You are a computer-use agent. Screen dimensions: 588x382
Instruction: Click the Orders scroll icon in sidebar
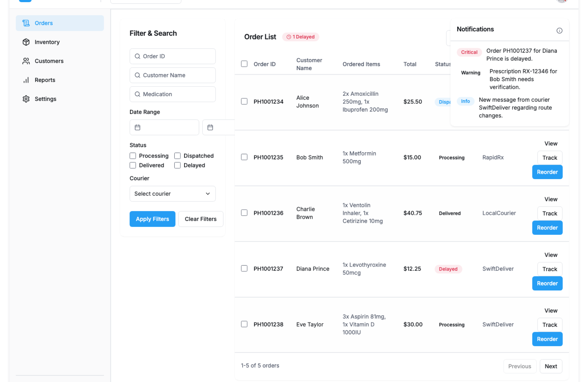pos(26,23)
